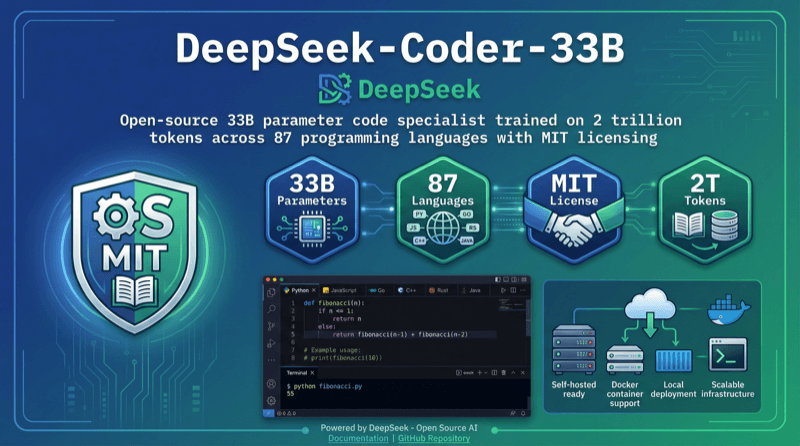Click the editor vertical scrollbar
The height and width of the screenshot is (446, 800).
coord(528,316)
